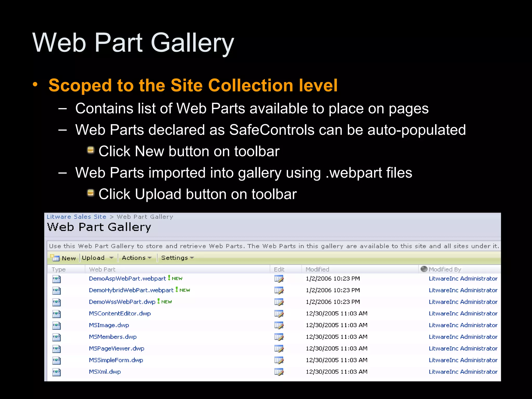The height and width of the screenshot is (399, 532).
Task: Open LitwareInc Administrator link in MSPageViewer row
Action: tap(463, 349)
